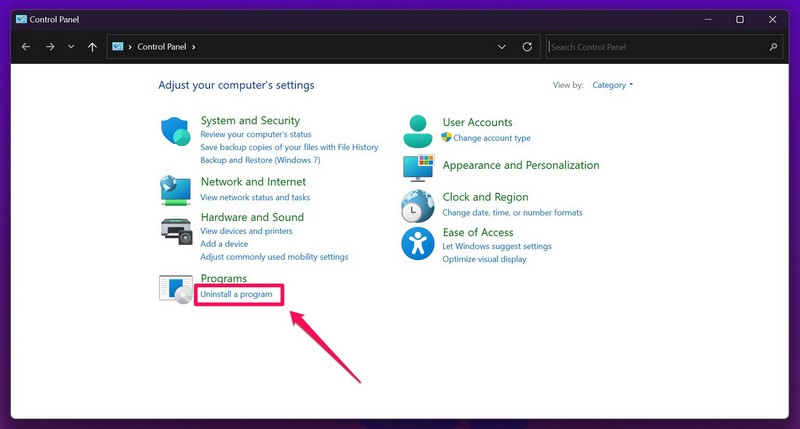This screenshot has width=800, height=429.
Task: Click Let Windows suggest settings
Action: [497, 246]
